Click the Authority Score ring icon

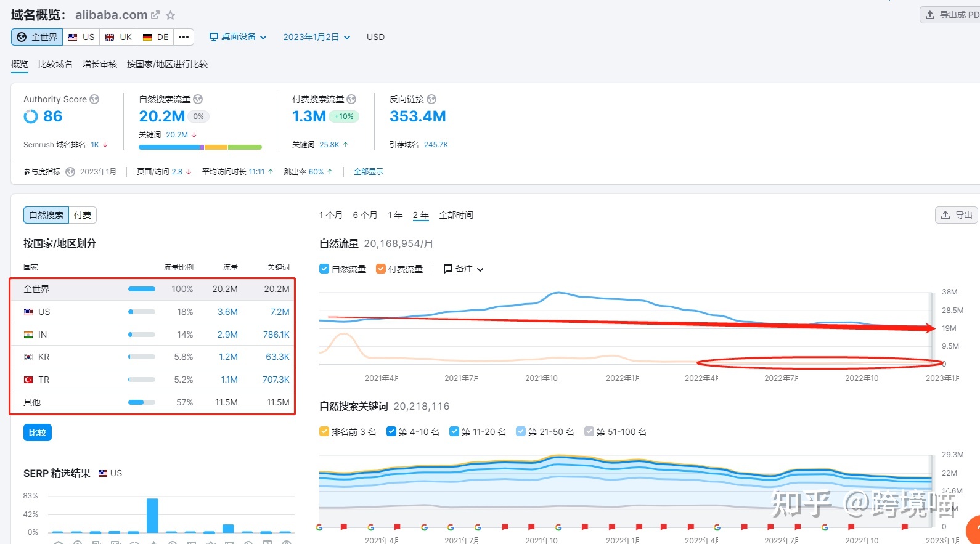click(31, 116)
